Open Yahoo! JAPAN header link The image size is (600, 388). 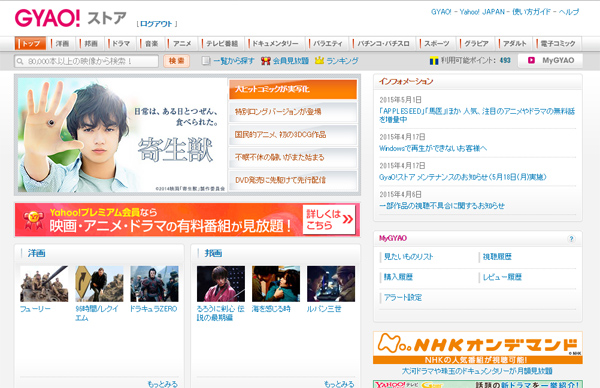[482, 12]
